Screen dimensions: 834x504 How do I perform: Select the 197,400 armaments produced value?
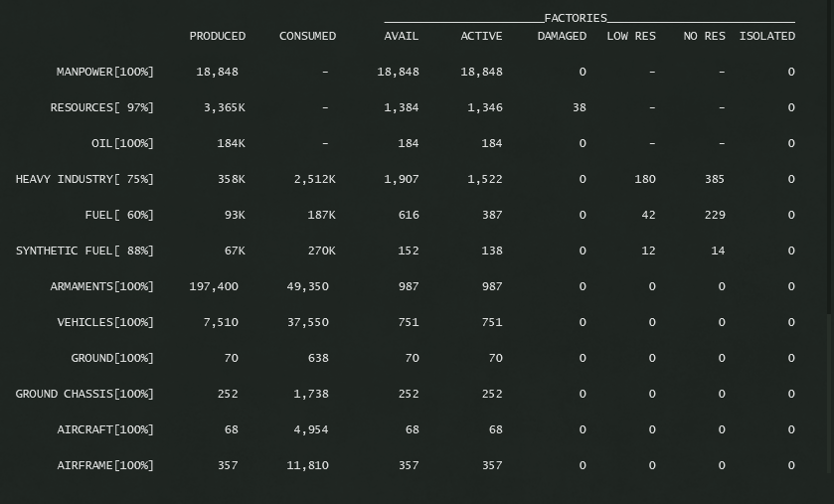(x=214, y=286)
